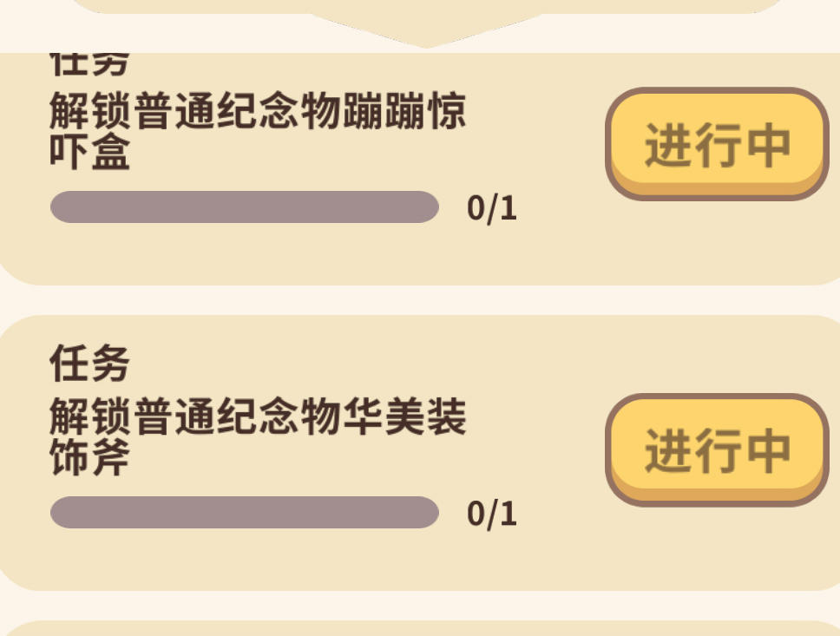This screenshot has width=840, height=636.
Task: Click the 华美装饰斧 task progress bar
Action: coord(245,513)
